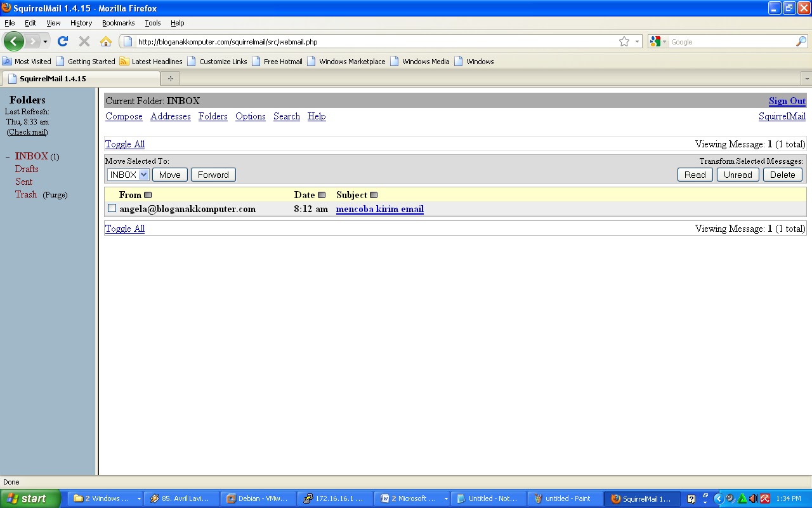The image size is (812, 508).
Task: Click the Check mail link
Action: [x=27, y=132]
